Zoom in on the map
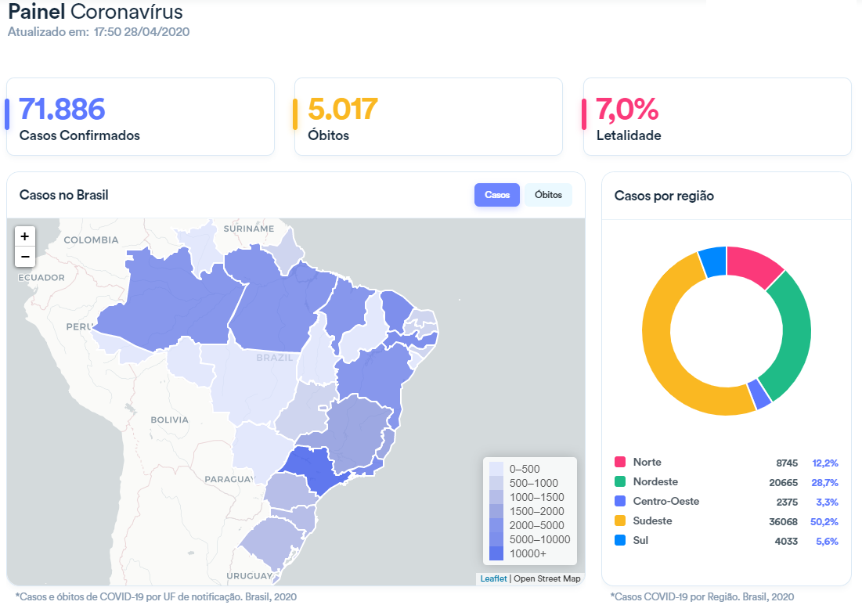862x616 pixels. coord(24,236)
